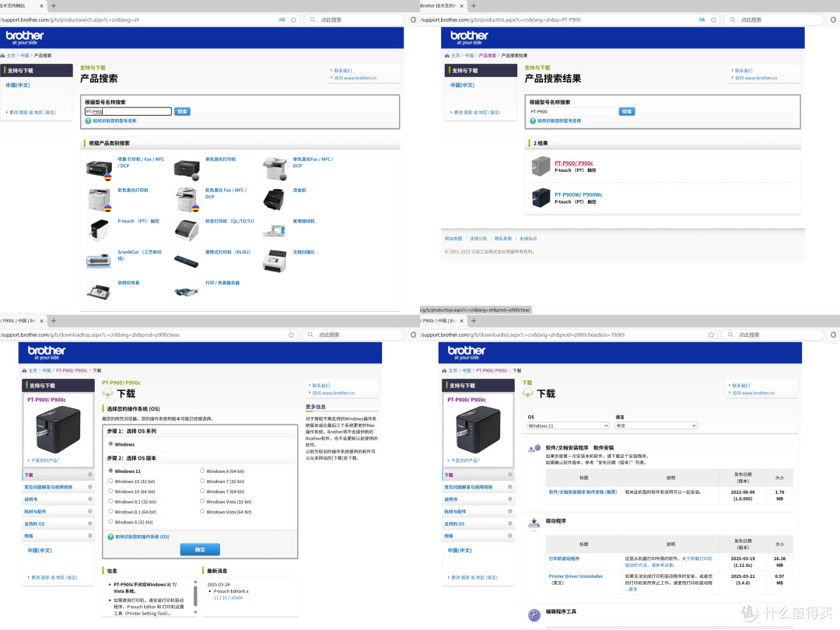Click the change country or region link on the product search page

click(32, 113)
